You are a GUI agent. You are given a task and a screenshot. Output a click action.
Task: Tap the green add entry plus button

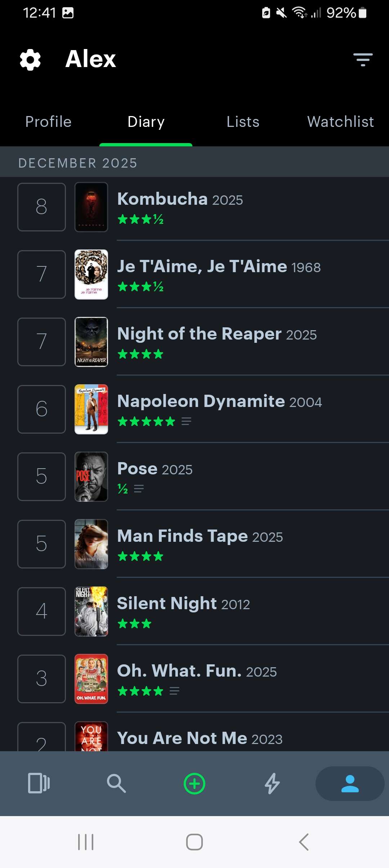[x=194, y=783]
